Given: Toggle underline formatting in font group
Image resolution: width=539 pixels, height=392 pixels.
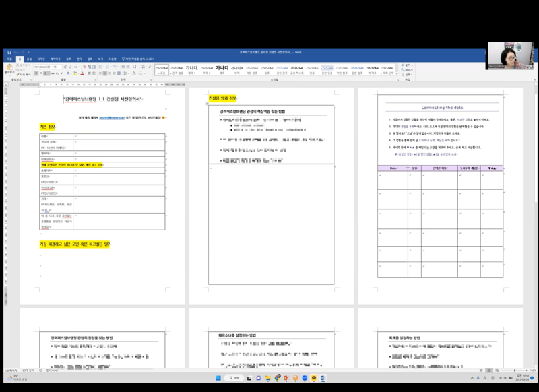Looking at the screenshot, I should click(x=45, y=73).
